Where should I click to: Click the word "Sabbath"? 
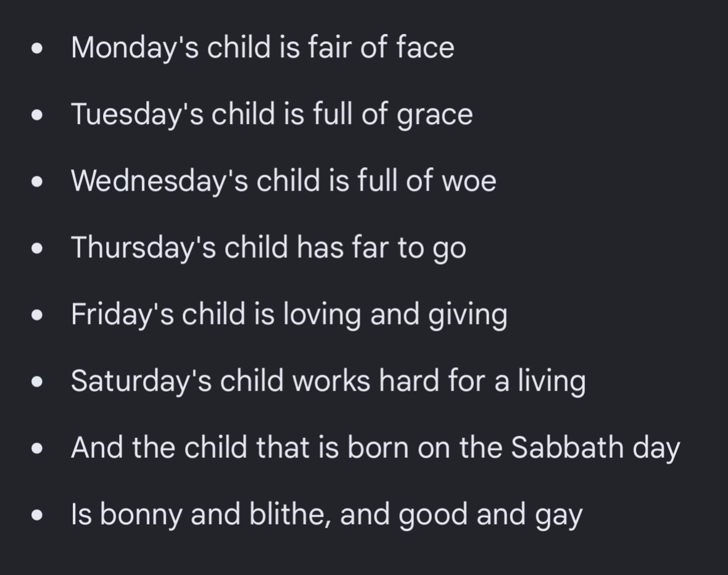pyautogui.click(x=567, y=447)
